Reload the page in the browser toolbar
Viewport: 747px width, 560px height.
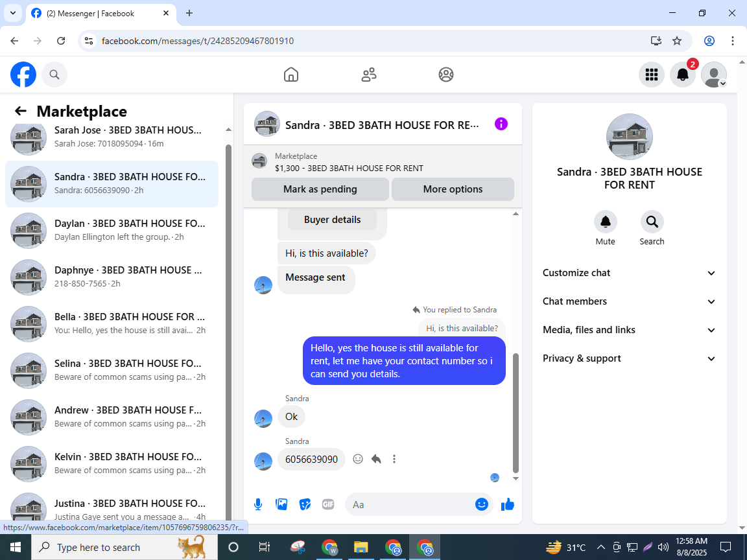tap(61, 41)
